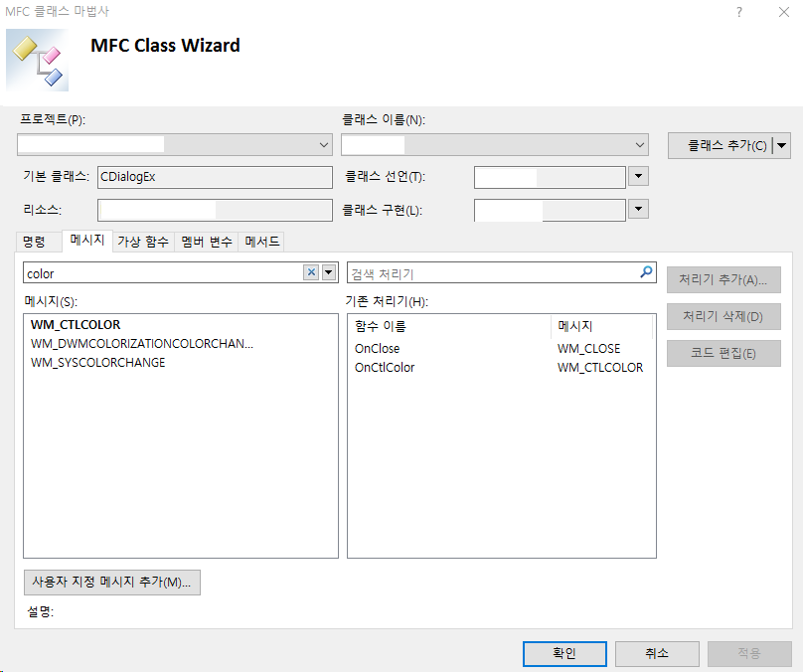Confirm with the 확인 button

(564, 653)
